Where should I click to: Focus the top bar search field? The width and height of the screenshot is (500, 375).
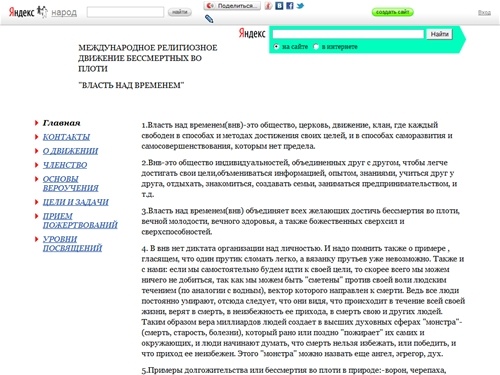tap(125, 12)
